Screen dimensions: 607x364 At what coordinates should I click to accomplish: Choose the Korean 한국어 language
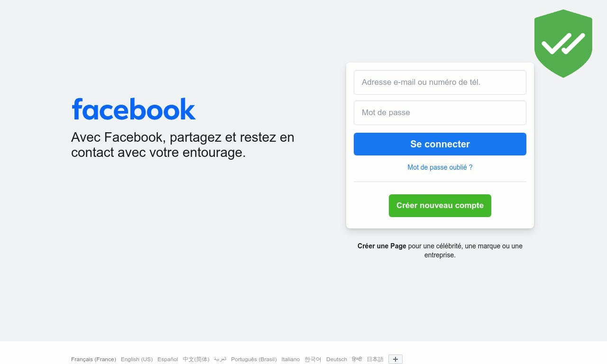(x=313, y=359)
